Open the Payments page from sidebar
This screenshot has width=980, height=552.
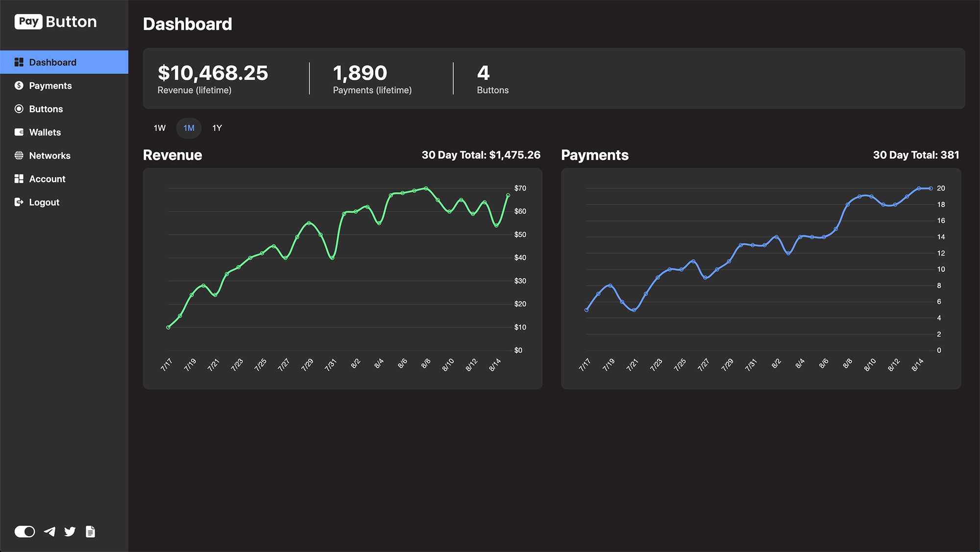pos(50,86)
